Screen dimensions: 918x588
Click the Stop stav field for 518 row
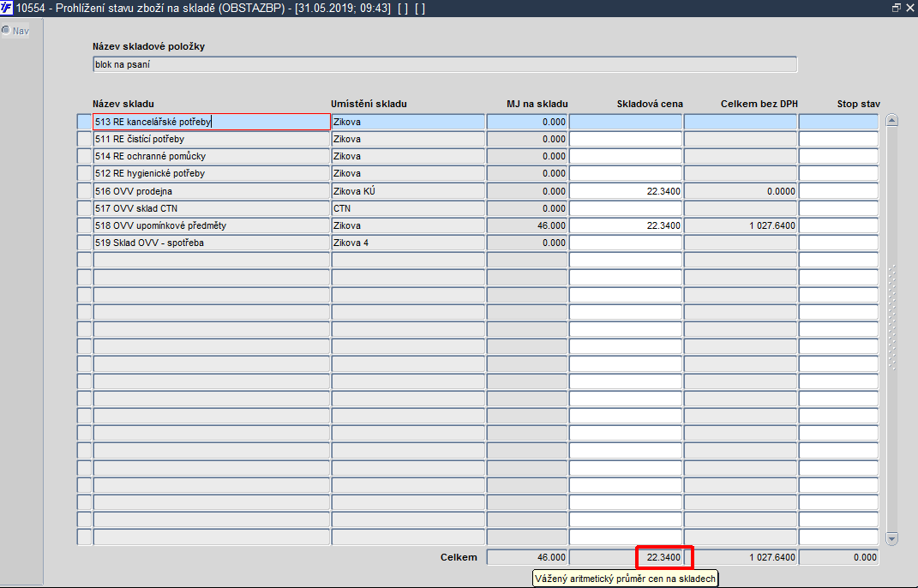[x=838, y=225]
